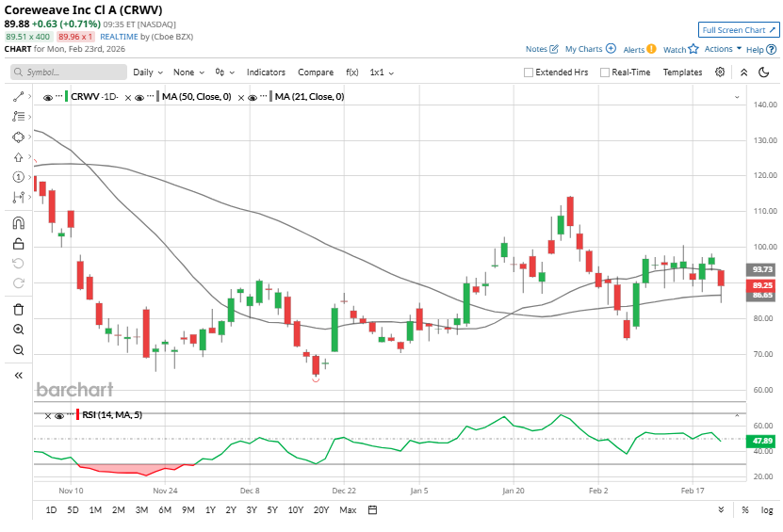
Task: Expand the Actions dropdown menu
Action: click(x=723, y=48)
